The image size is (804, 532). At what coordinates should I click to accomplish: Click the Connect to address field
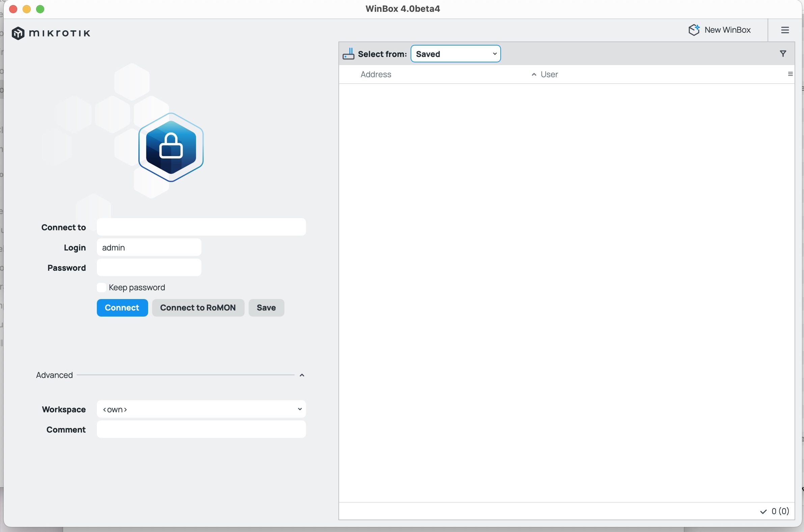201,227
